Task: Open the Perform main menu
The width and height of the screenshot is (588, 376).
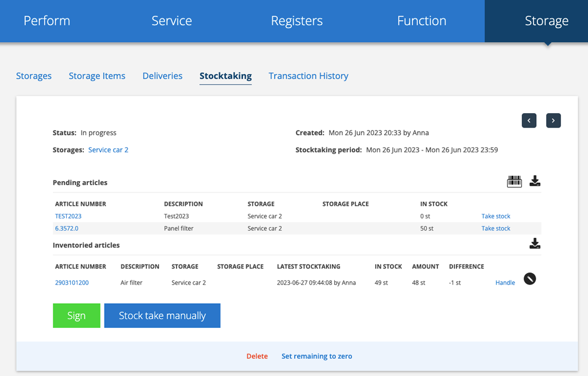Action: [x=47, y=21]
